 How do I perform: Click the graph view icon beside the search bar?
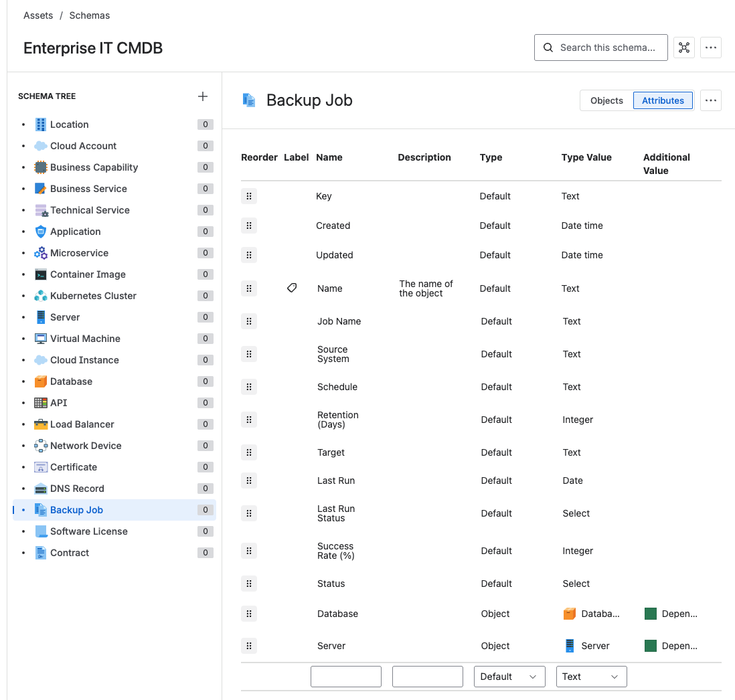683,48
